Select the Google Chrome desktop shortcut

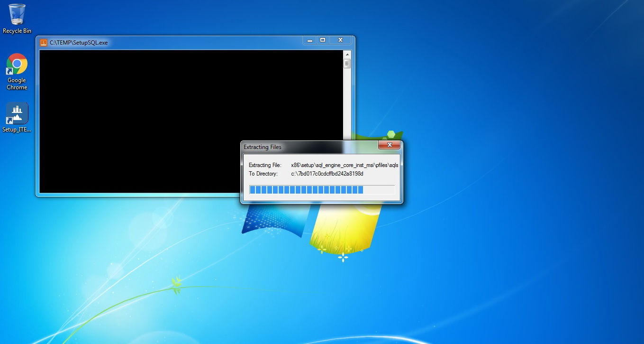point(17,72)
